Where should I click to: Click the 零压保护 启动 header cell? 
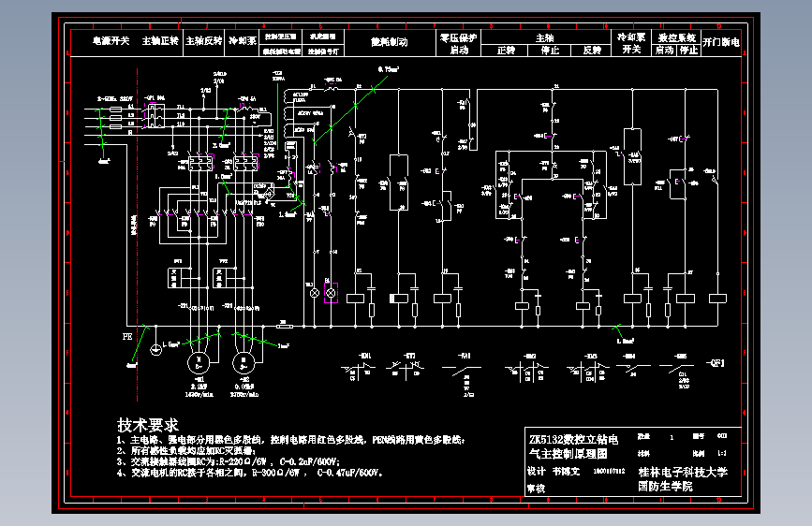click(x=459, y=43)
